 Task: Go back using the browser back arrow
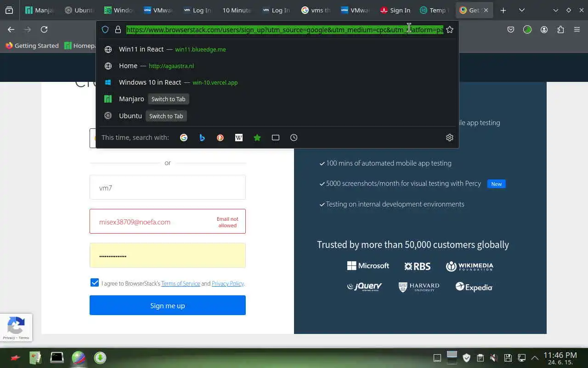coord(11,29)
